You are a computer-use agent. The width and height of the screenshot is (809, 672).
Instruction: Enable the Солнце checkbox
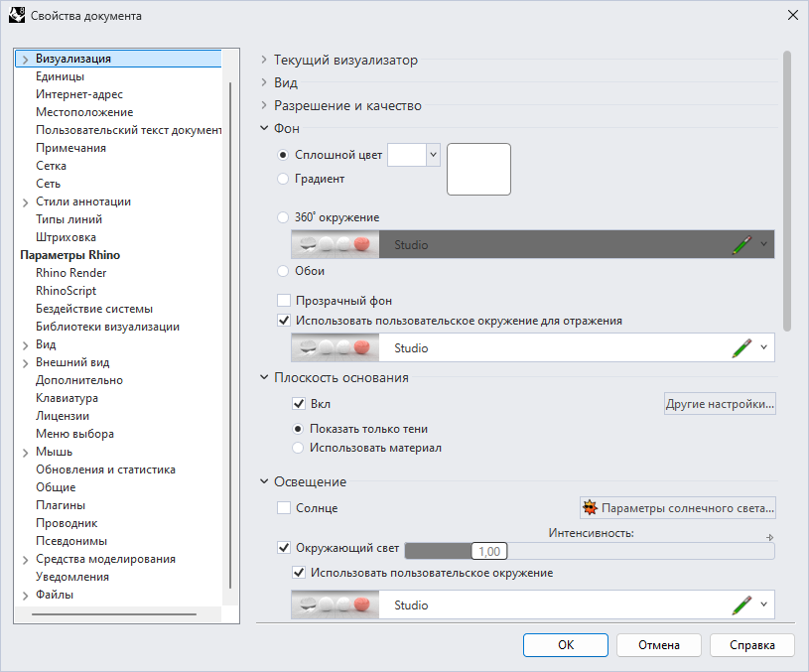pyautogui.click(x=284, y=508)
